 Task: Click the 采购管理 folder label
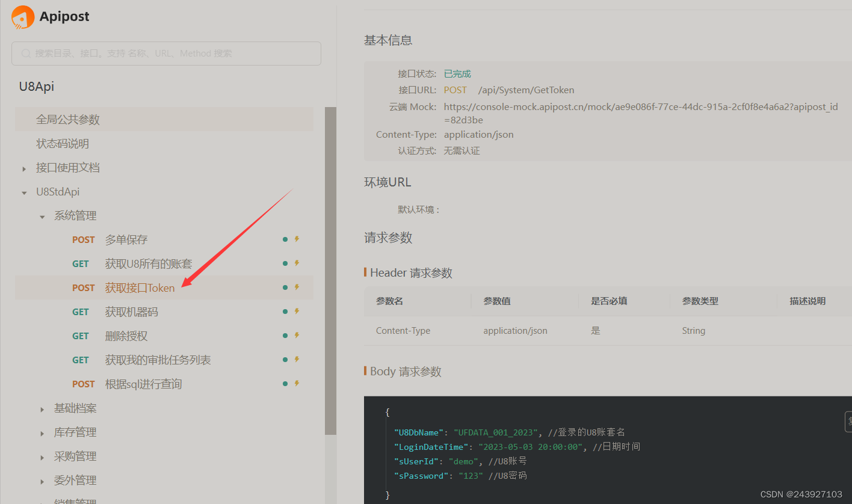pyautogui.click(x=75, y=456)
